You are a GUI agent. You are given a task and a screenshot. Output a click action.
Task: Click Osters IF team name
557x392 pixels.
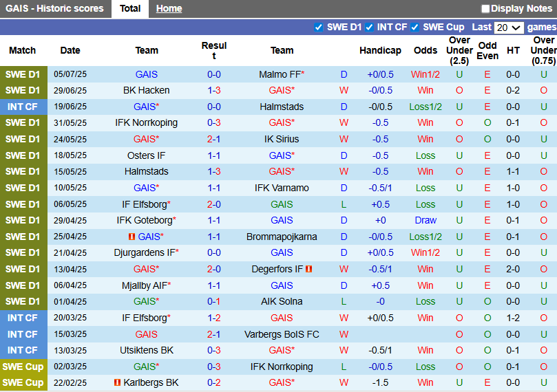147,155
